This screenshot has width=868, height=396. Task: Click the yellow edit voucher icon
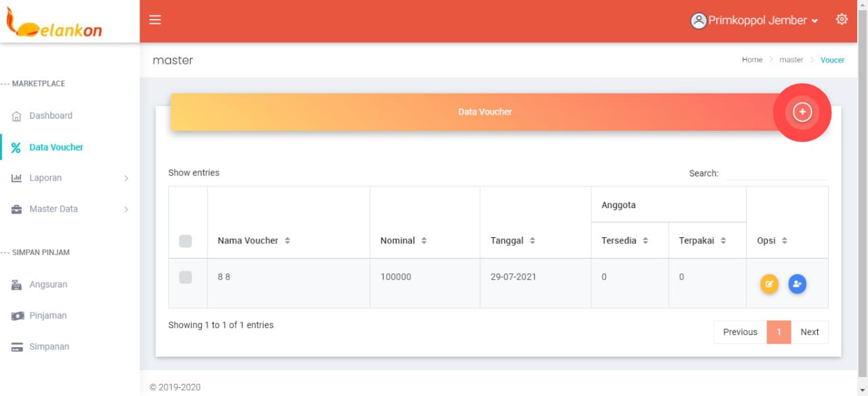pos(769,284)
